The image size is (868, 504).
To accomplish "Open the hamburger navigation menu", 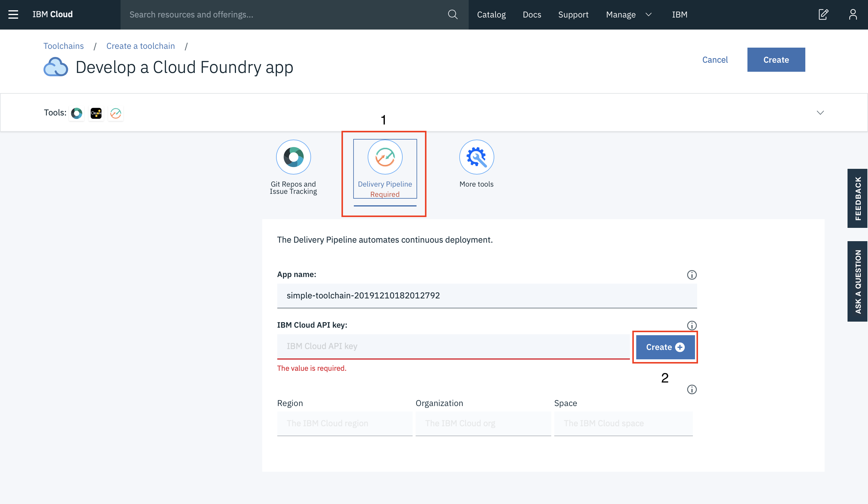I will [13, 14].
